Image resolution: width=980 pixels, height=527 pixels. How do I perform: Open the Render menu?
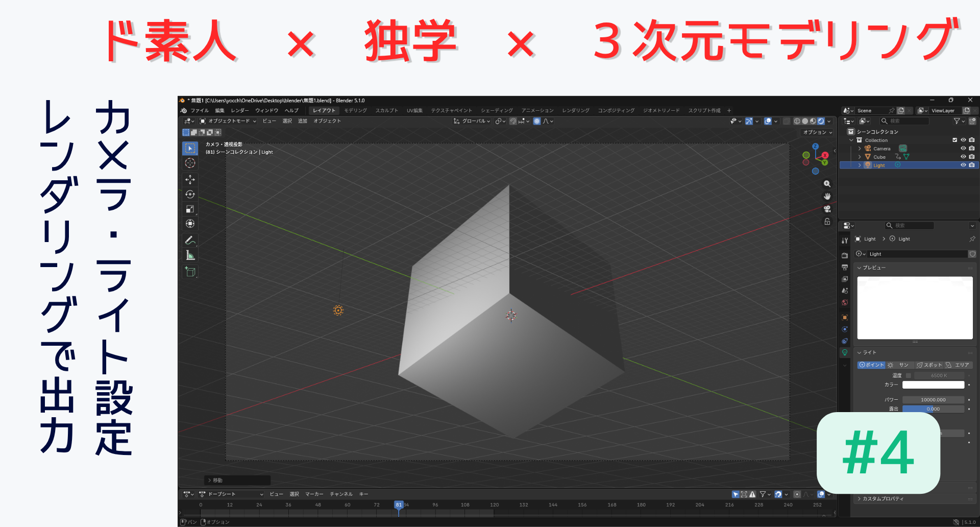click(x=239, y=110)
